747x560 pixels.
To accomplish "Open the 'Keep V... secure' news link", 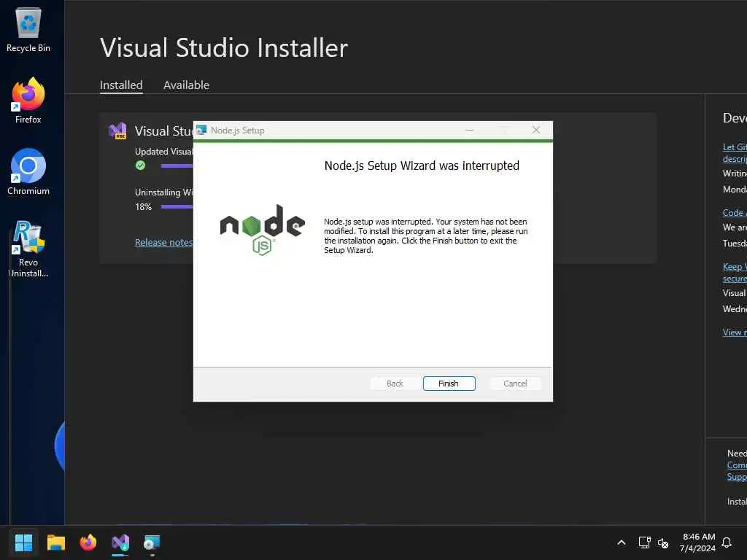I will (735, 273).
